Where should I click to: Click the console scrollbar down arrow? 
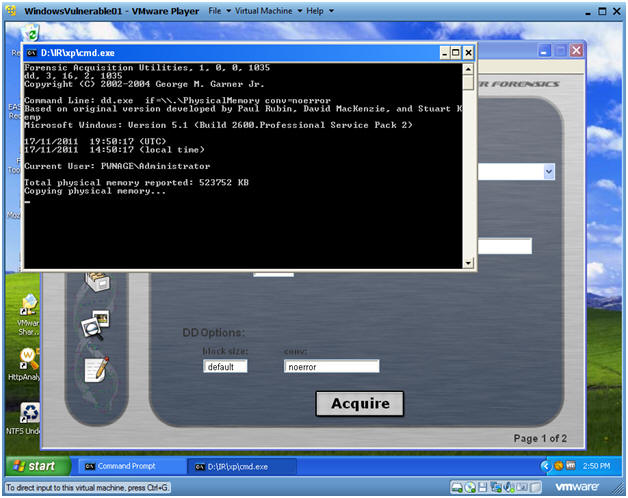[x=468, y=263]
